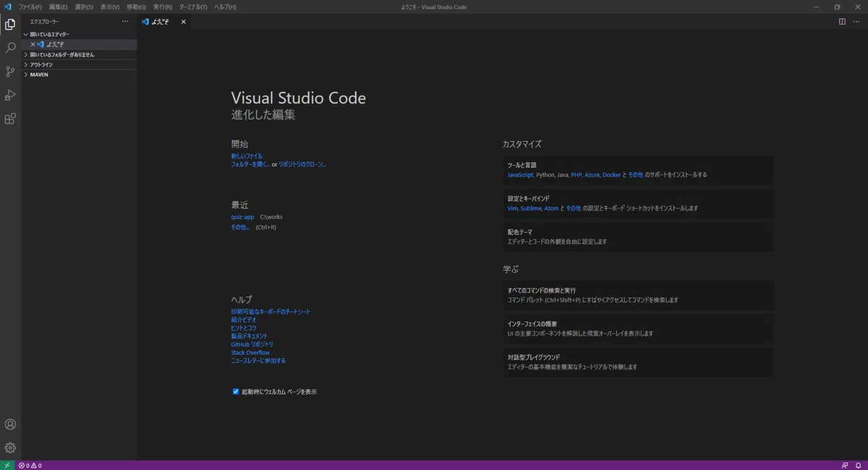The width and height of the screenshot is (868, 470).
Task: Open the GitHub リポジトリ link
Action: [x=252, y=344]
